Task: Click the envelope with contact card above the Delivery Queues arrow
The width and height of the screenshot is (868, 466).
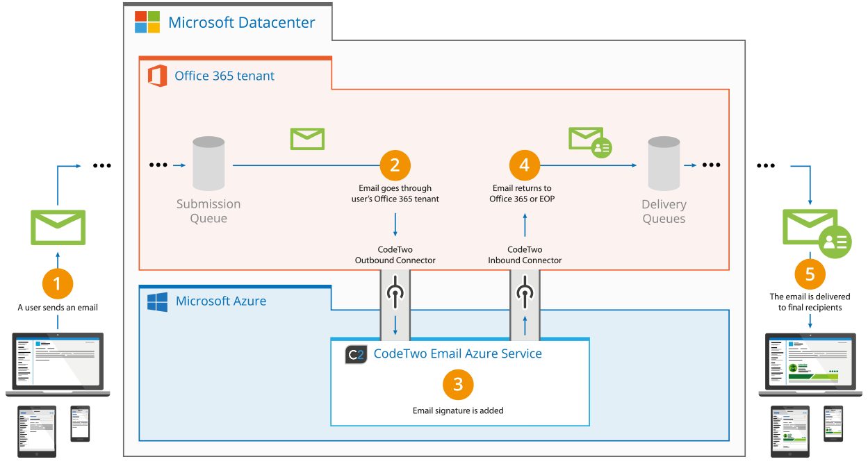Action: tap(590, 142)
